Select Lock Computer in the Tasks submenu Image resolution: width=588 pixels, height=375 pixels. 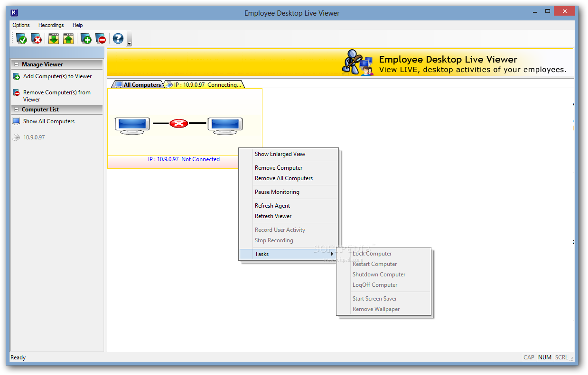383,254
